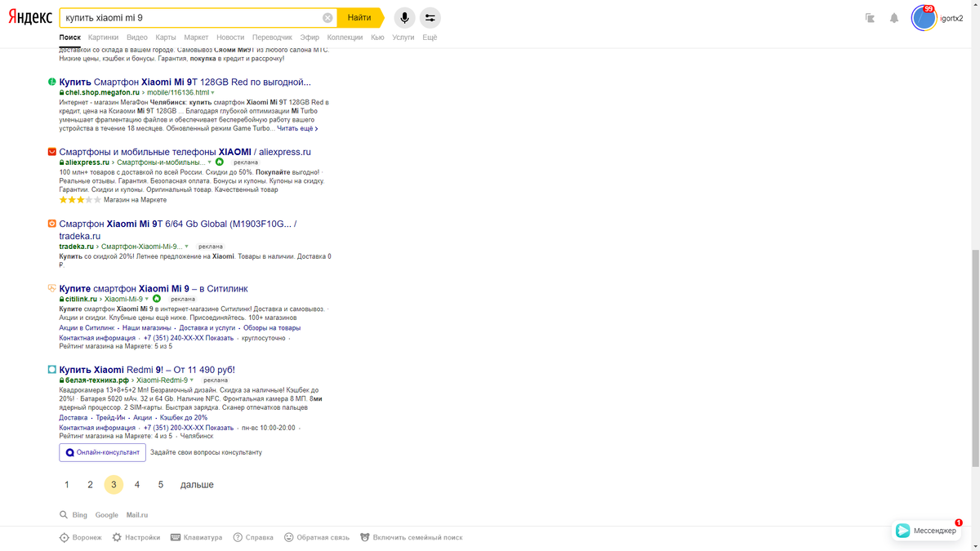Open the Клавиатура on-screen keyboard
980x551 pixels.
tap(196, 537)
